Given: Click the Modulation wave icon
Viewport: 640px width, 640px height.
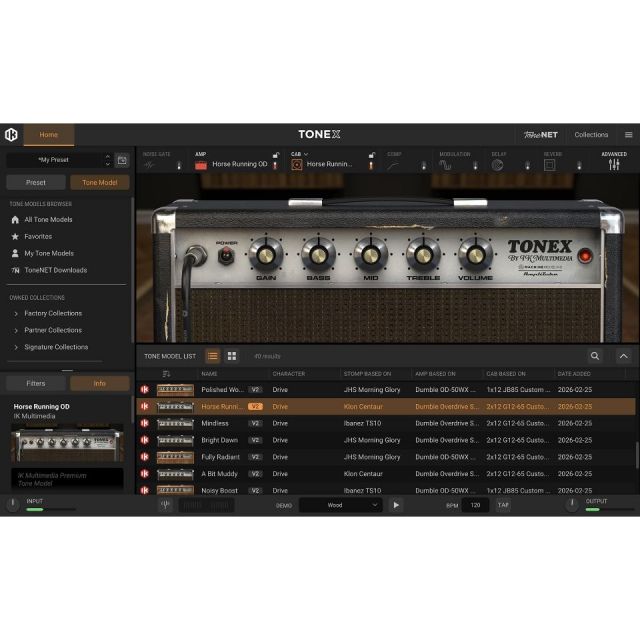Looking at the screenshot, I should coord(445,165).
